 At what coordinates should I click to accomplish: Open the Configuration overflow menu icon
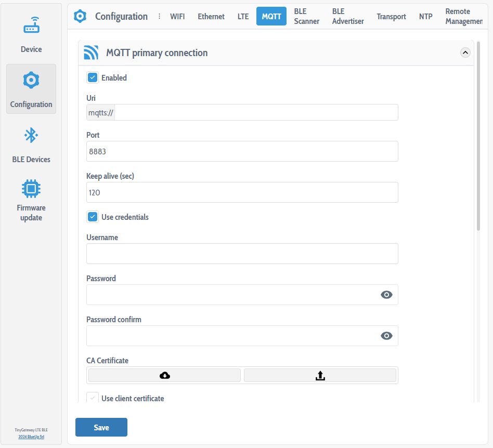click(x=159, y=16)
